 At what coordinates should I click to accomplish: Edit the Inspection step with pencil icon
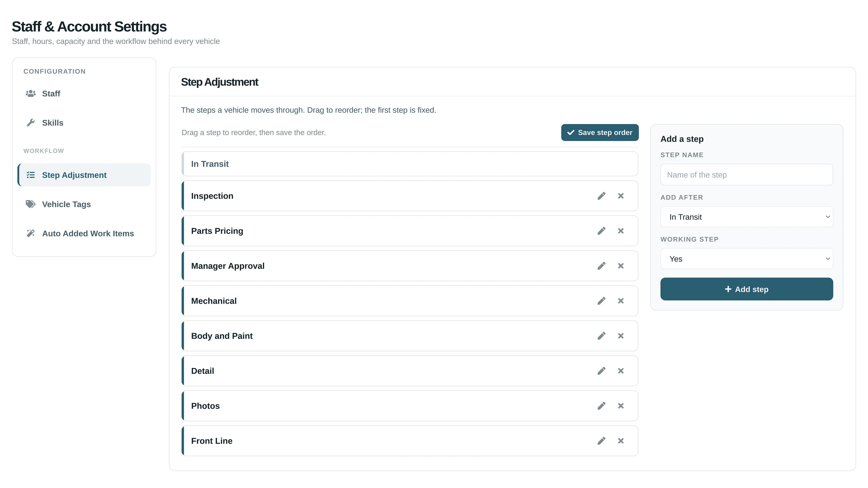pos(602,196)
